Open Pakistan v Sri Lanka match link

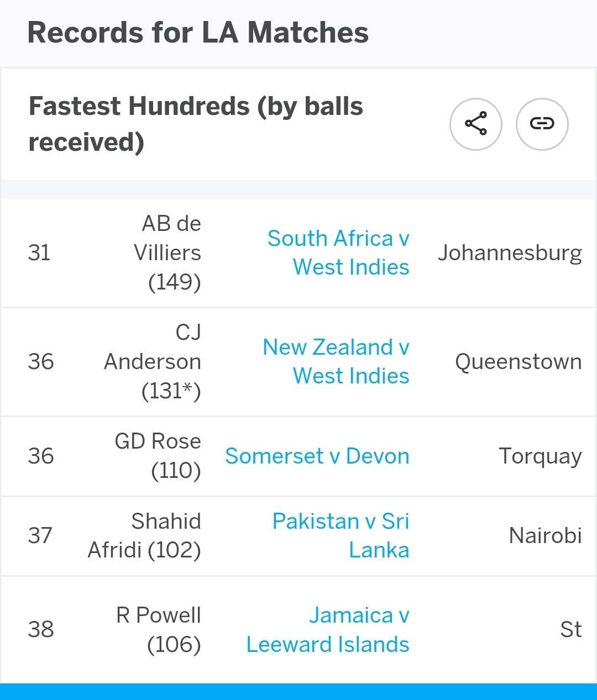point(341,535)
